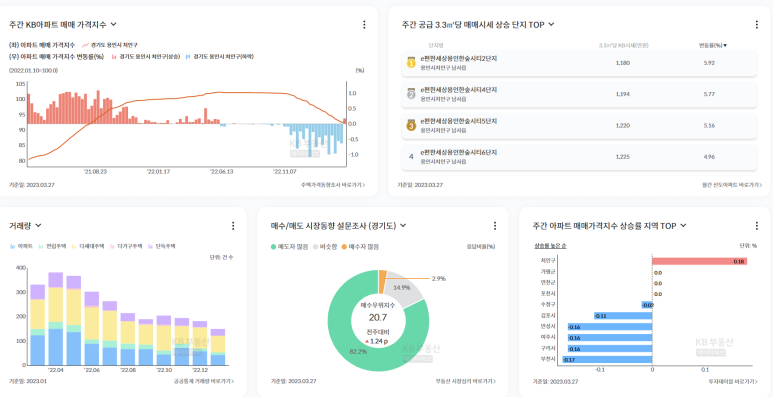This screenshot has height=397, width=773.
Task: Toggle 경기도 용인시 처인구(상승) legend series
Action: coord(146,57)
